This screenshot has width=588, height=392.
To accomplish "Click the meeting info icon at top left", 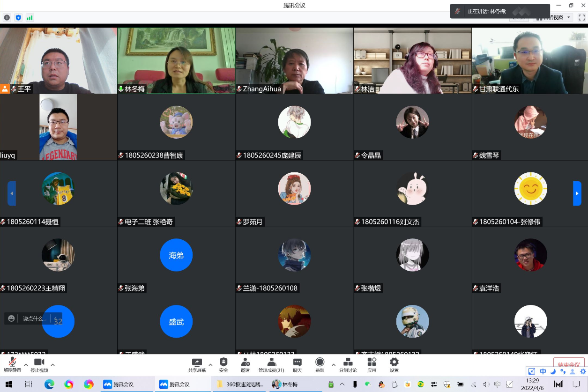I will pyautogui.click(x=7, y=18).
